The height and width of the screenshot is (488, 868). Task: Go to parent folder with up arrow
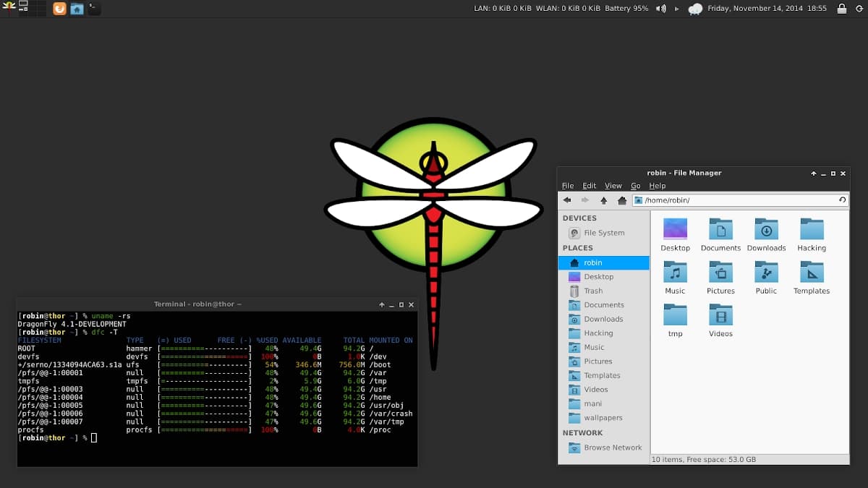coord(603,200)
